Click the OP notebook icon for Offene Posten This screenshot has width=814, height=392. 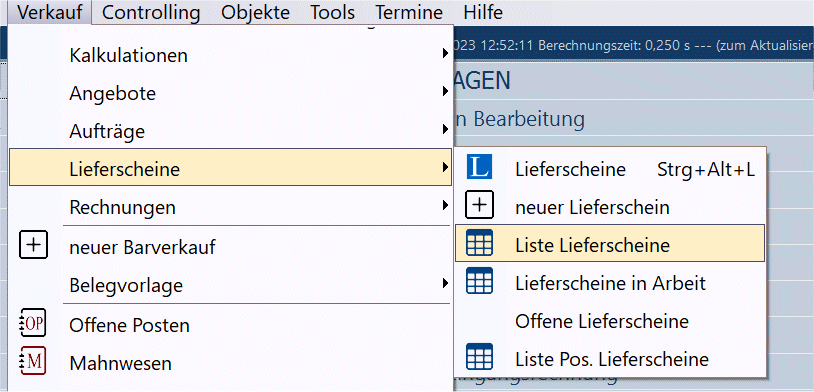tap(33, 324)
